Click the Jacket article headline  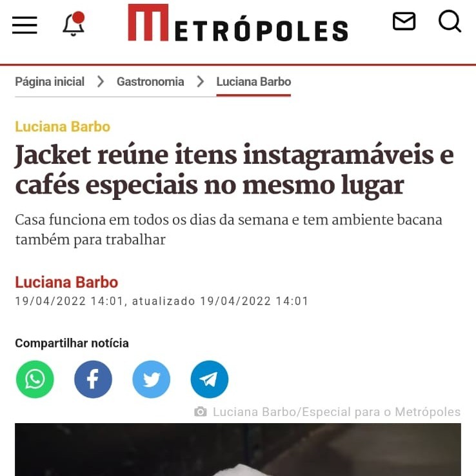click(x=234, y=170)
